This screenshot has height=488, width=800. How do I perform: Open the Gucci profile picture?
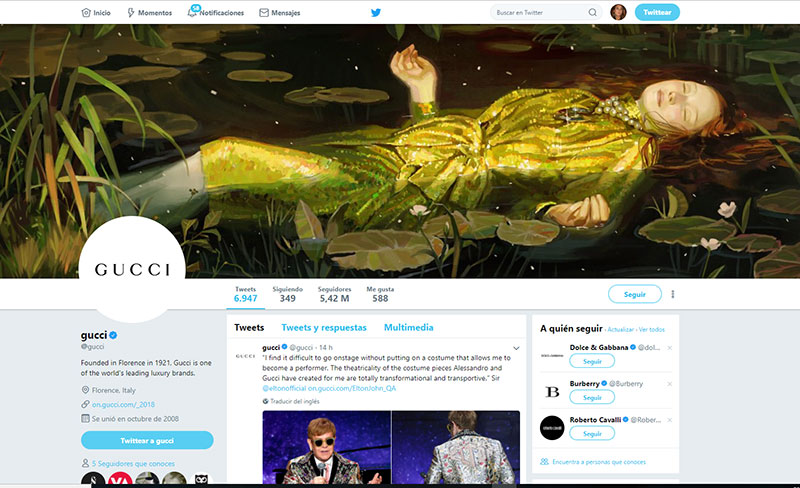point(132,269)
